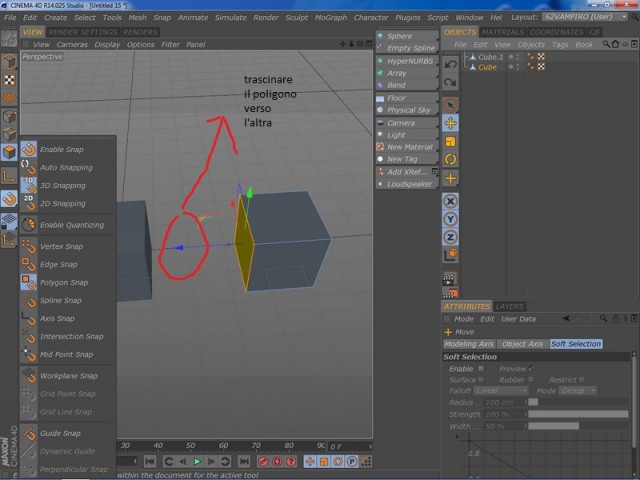
Task: Add a HyperNURBS object
Action: pos(407,61)
